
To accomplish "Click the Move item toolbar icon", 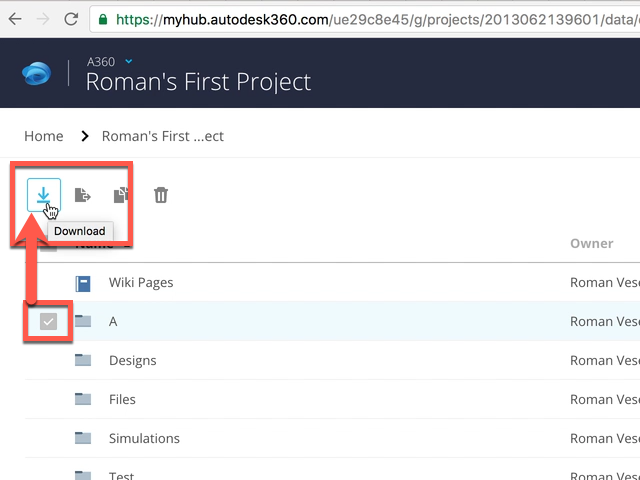I will [83, 196].
